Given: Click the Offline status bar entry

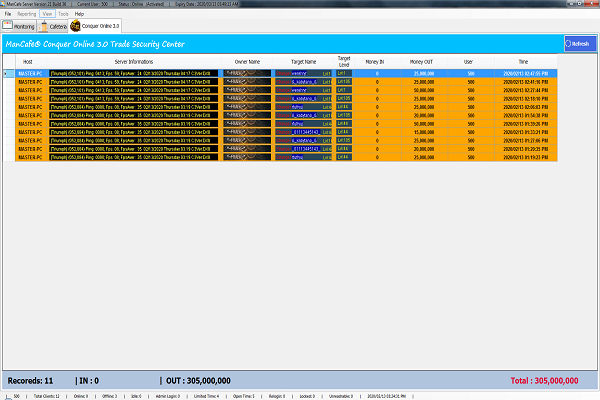Looking at the screenshot, I should (109, 396).
